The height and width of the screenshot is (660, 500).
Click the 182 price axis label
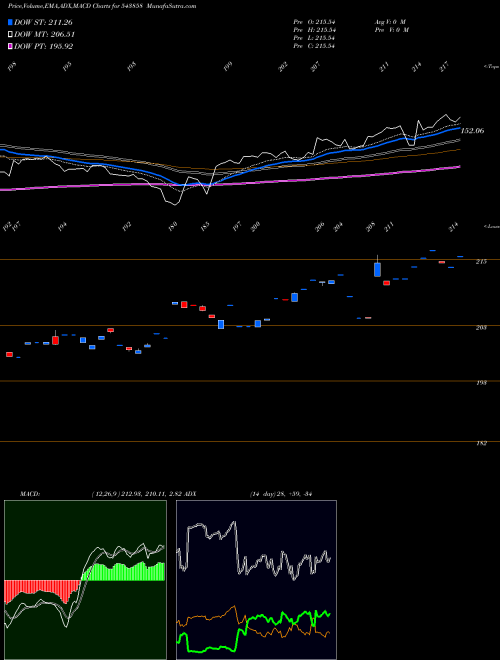(x=481, y=444)
